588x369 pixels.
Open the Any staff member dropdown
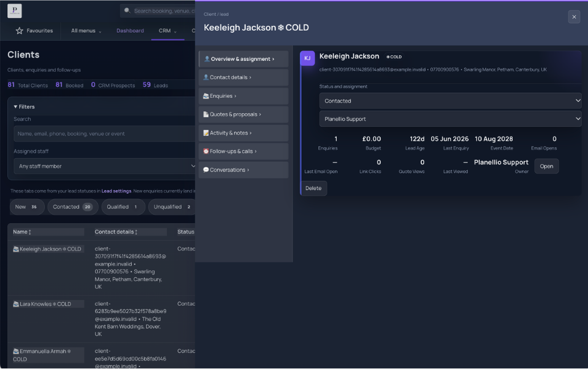105,166
